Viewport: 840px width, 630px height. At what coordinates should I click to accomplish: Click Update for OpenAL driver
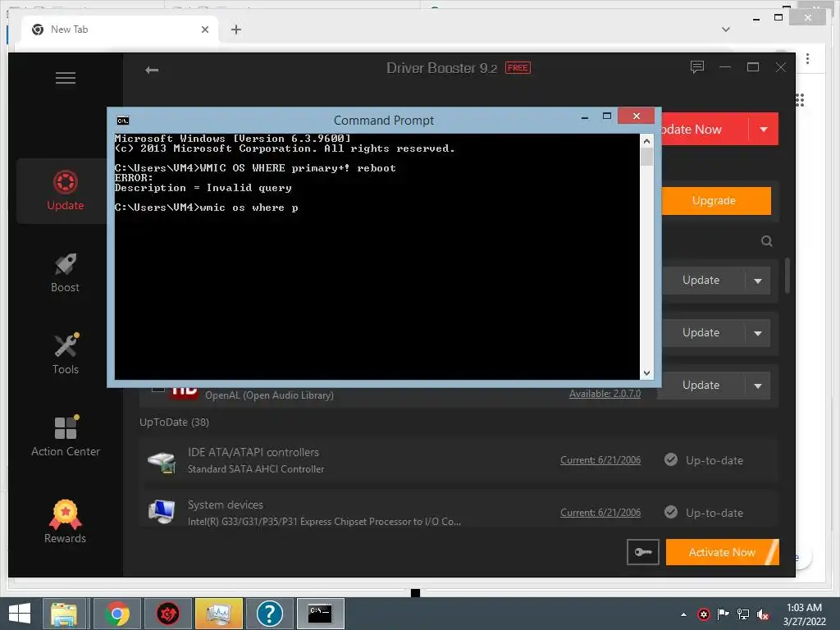click(703, 386)
